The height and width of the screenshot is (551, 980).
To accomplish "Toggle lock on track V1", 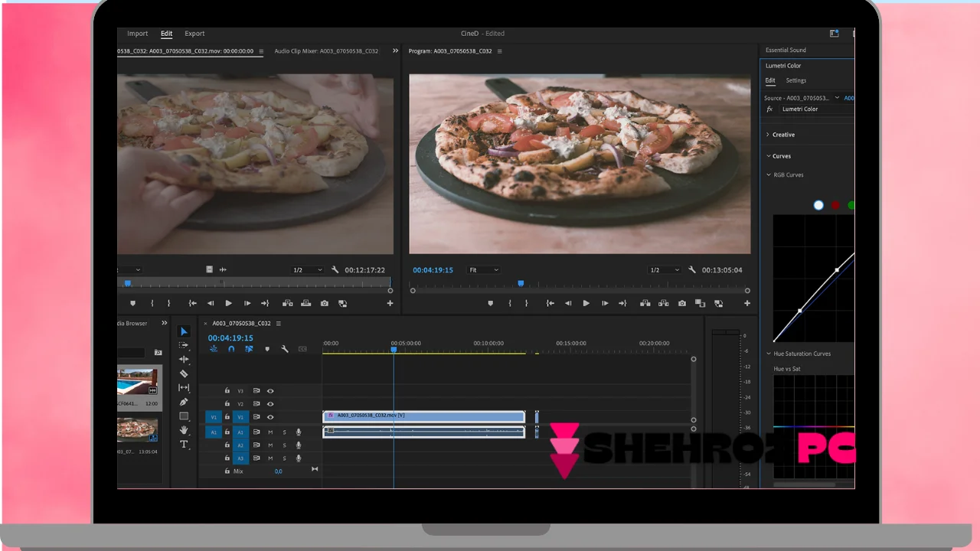I will tap(227, 417).
